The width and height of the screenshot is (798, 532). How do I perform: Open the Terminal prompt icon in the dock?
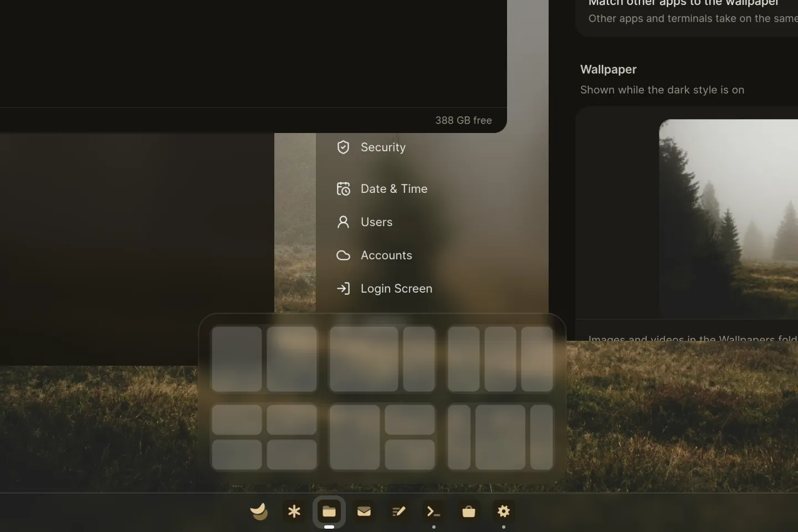pyautogui.click(x=433, y=511)
